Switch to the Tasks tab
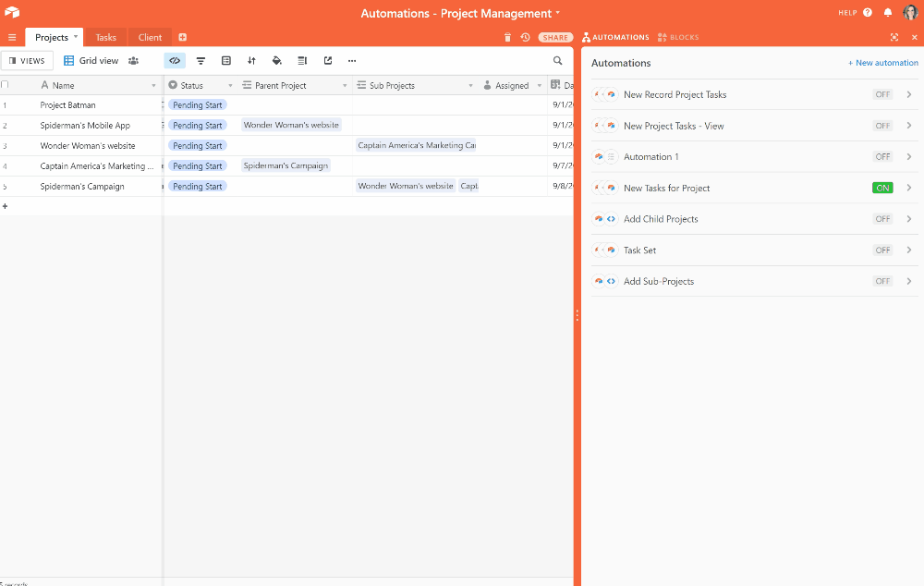The width and height of the screenshot is (924, 586). point(106,38)
